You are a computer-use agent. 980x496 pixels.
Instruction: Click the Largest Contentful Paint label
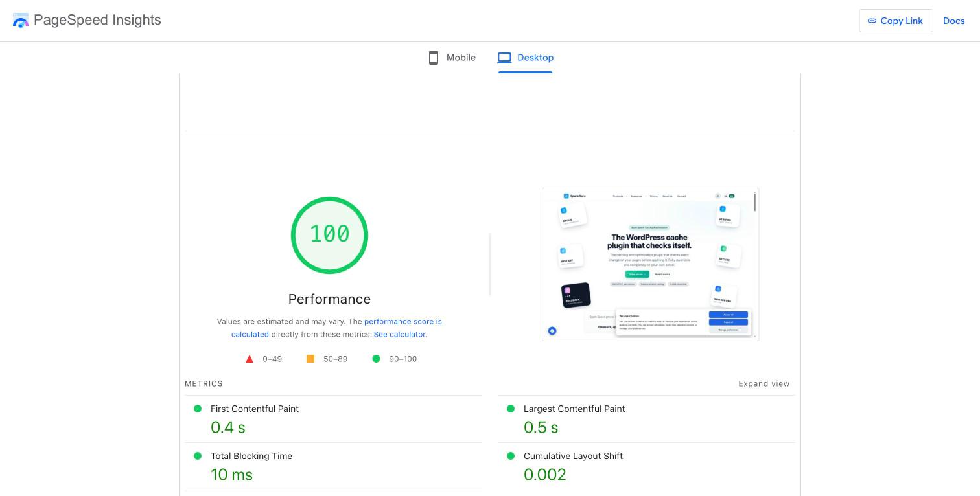click(x=574, y=409)
